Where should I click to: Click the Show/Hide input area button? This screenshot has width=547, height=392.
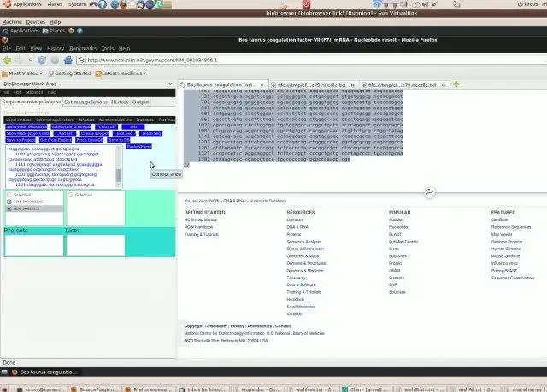(26, 127)
